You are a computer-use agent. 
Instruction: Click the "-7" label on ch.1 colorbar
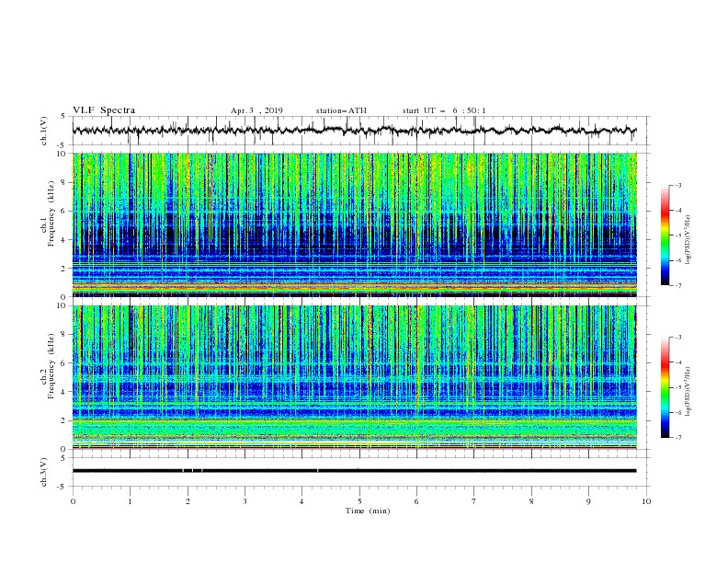678,285
